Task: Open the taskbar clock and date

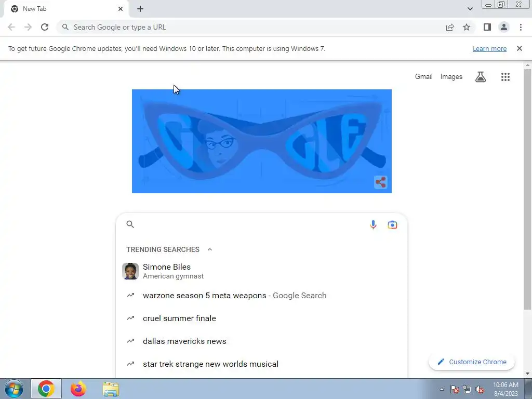Action: click(x=506, y=389)
